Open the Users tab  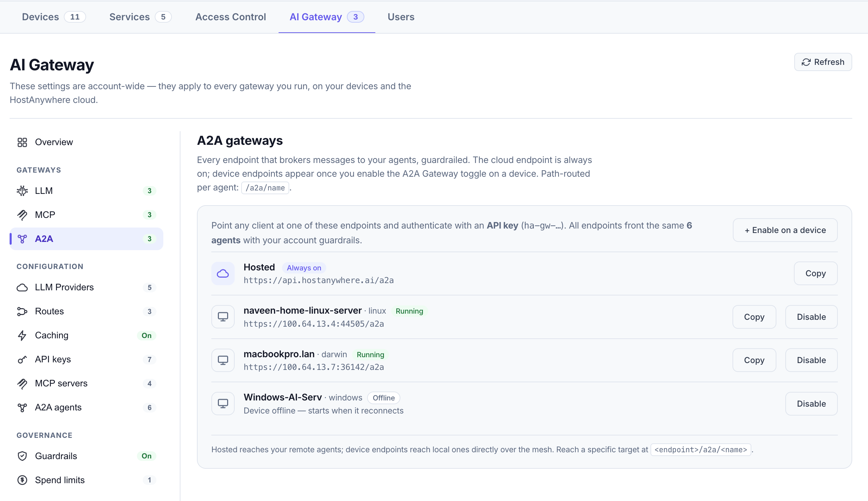point(401,17)
